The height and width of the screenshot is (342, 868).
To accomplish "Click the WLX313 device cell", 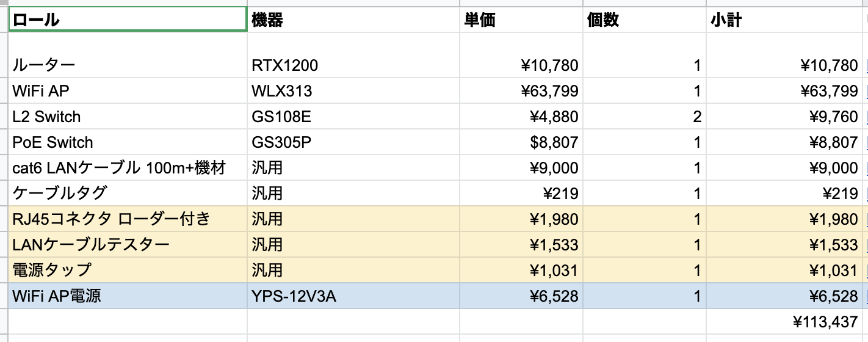I will pos(354,91).
